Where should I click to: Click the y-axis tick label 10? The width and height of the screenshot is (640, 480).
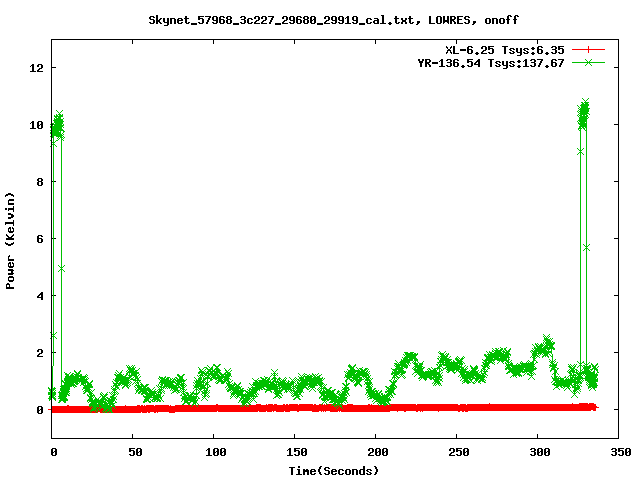[x=36, y=125]
